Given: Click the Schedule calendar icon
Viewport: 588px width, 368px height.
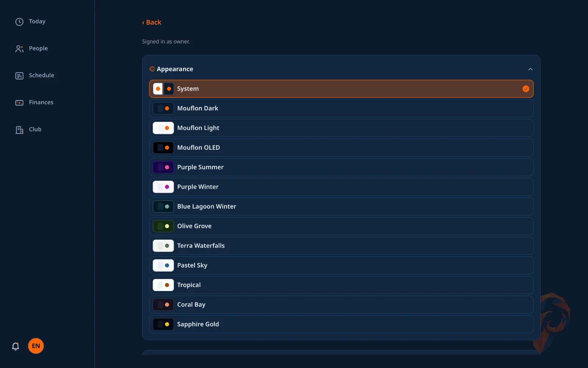Looking at the screenshot, I should [x=19, y=76].
